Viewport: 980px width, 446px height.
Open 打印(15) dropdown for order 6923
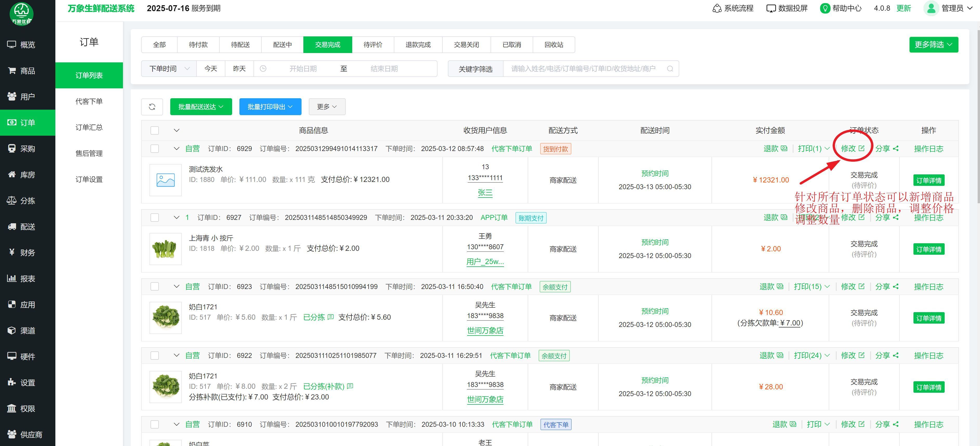click(x=811, y=287)
